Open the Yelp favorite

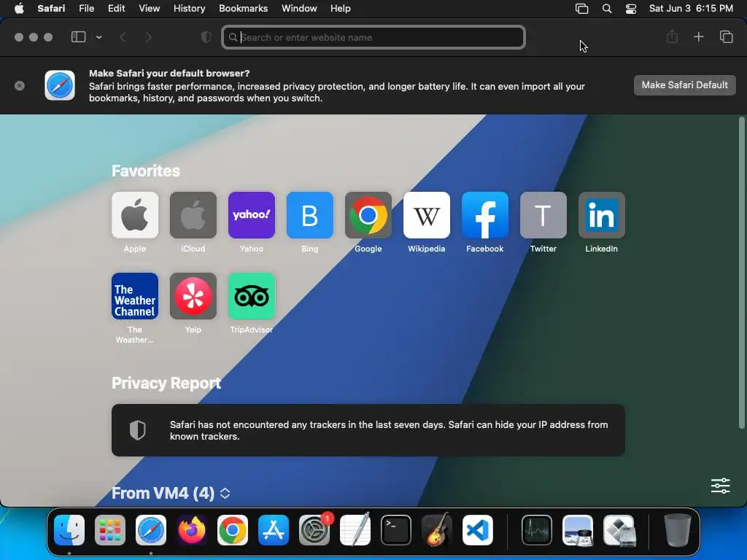pyautogui.click(x=193, y=296)
